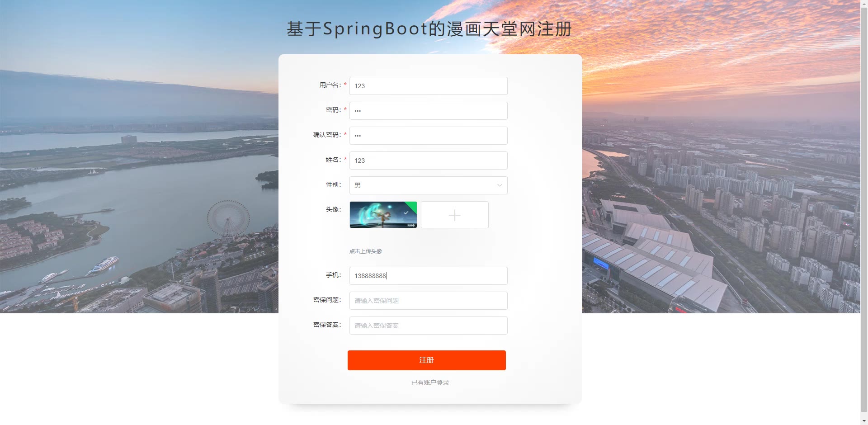Submit the form with 注册 button
The height and width of the screenshot is (425, 868).
pyautogui.click(x=426, y=360)
